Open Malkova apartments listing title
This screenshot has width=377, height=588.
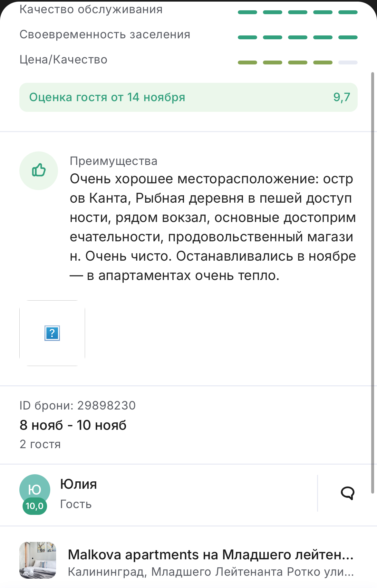pos(211,554)
